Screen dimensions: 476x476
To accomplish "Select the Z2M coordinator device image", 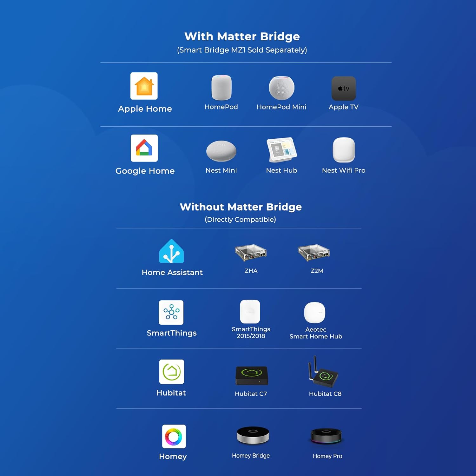I will coord(314,253).
